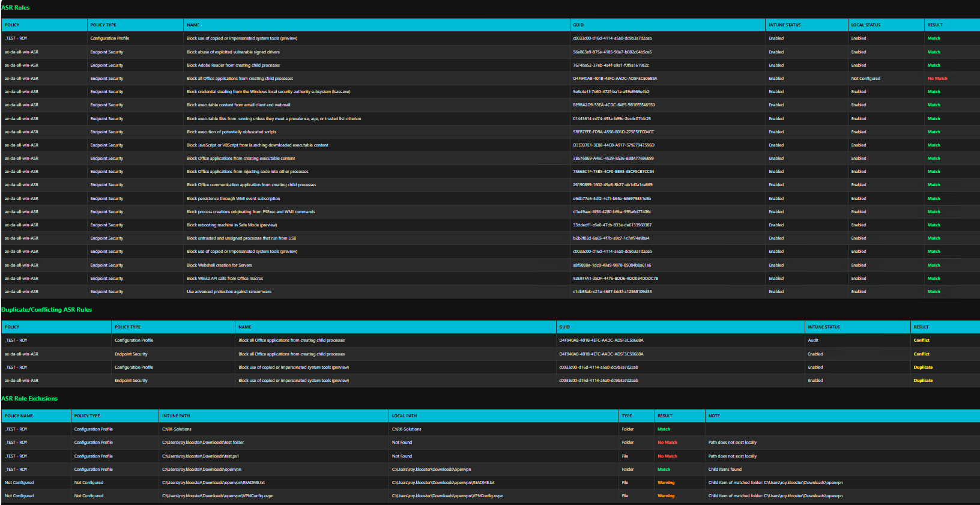The image size is (980, 505).
Task: Click Block untrusted processes from USB rule
Action: tap(241, 238)
